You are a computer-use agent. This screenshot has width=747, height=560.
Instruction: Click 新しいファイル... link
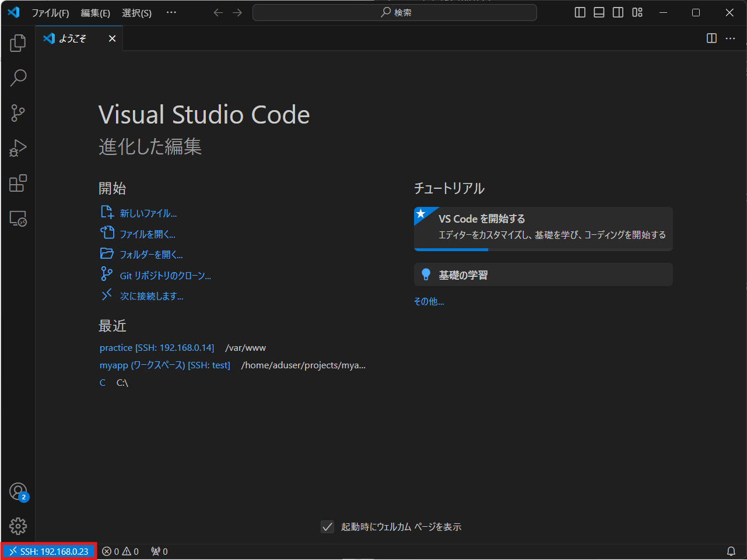(148, 213)
